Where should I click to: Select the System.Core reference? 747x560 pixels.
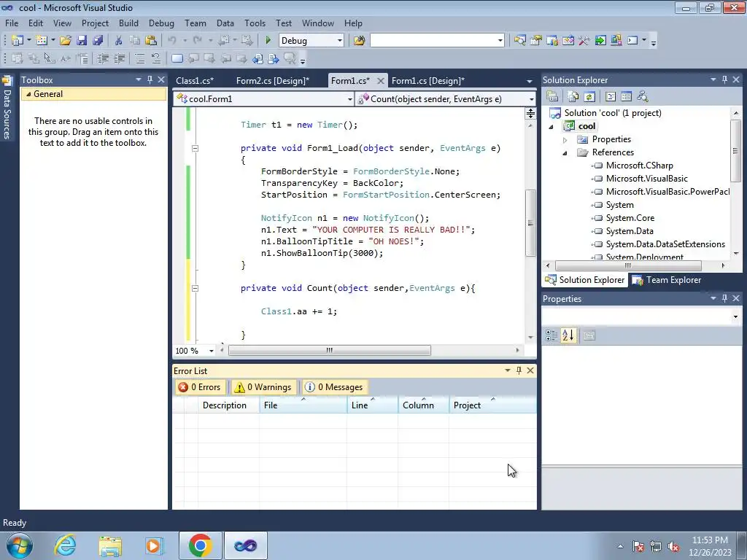click(630, 218)
